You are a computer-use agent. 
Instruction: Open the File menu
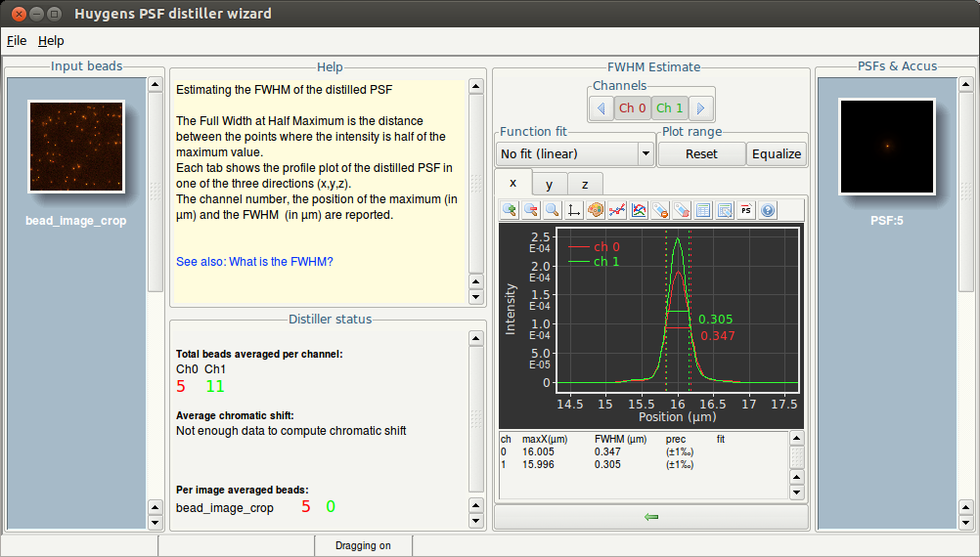click(x=17, y=41)
